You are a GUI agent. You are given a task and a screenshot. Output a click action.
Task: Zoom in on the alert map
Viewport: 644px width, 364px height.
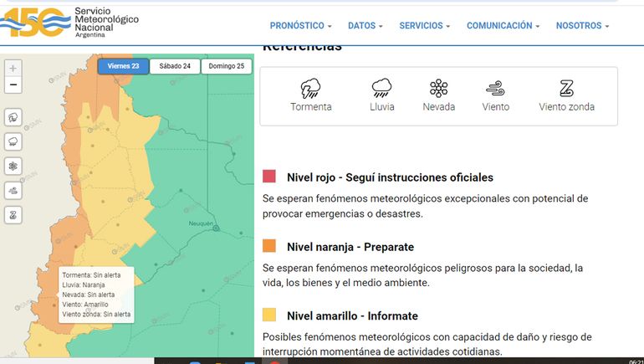pyautogui.click(x=13, y=69)
